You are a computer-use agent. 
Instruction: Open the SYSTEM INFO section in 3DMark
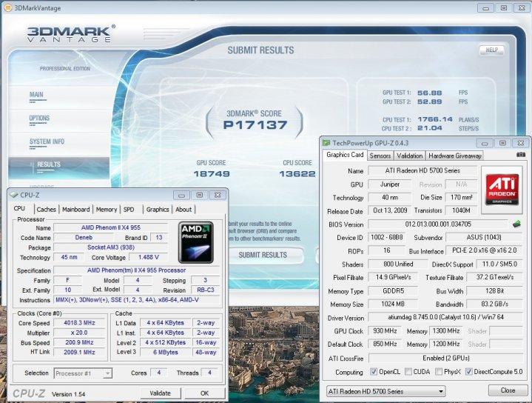pyautogui.click(x=47, y=141)
